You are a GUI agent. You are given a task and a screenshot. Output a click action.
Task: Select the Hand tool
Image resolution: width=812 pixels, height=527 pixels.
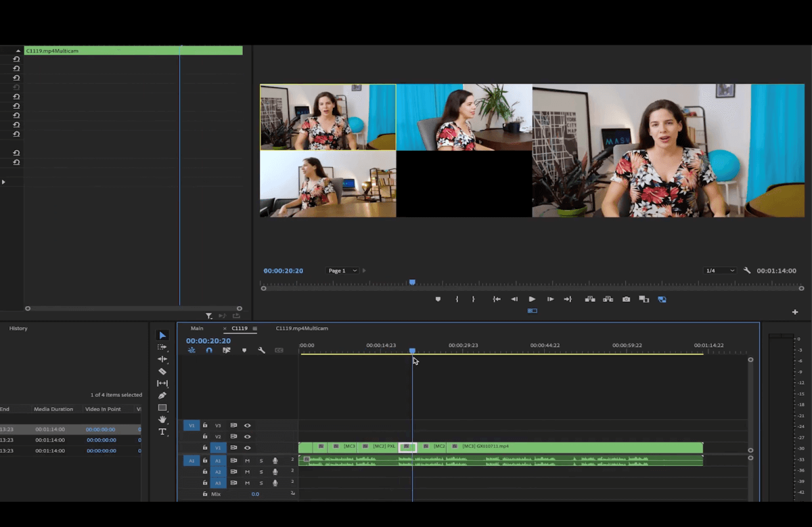coord(162,419)
